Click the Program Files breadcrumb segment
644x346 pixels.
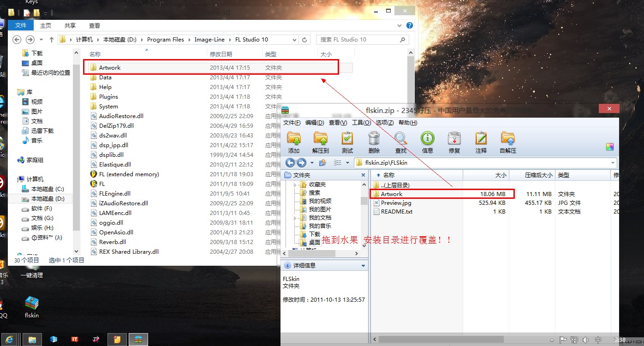pyautogui.click(x=166, y=40)
